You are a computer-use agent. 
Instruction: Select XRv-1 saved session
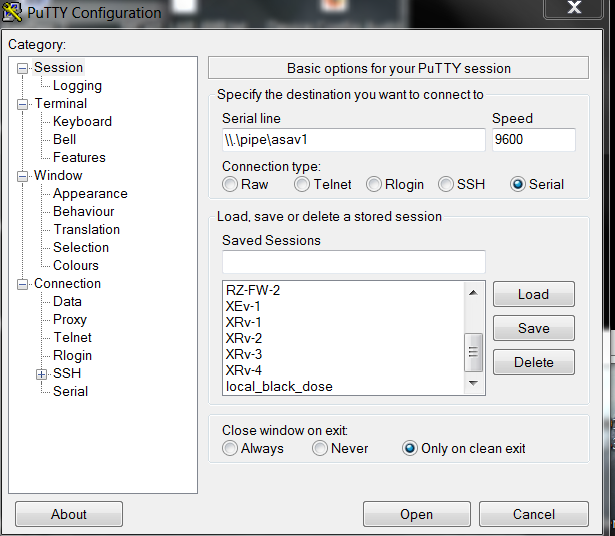click(344, 322)
